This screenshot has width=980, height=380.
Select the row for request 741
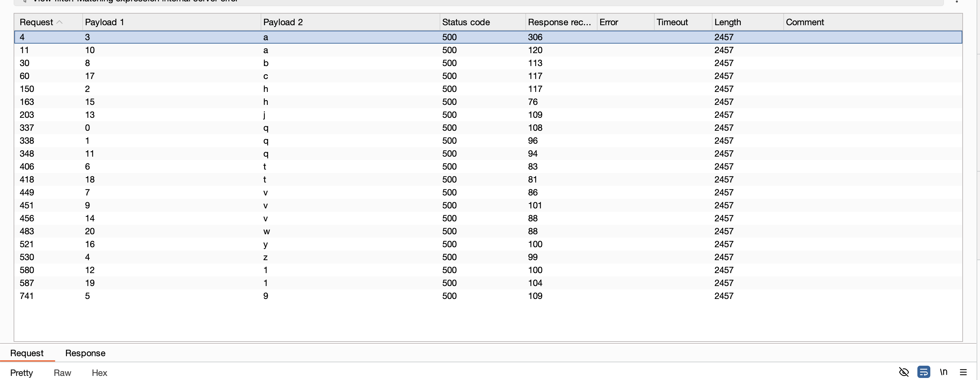488,296
